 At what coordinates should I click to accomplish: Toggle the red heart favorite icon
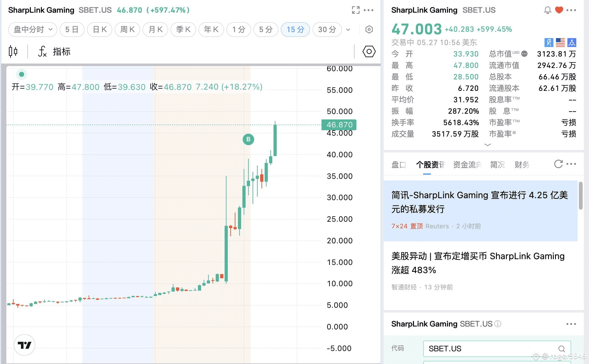coord(559,10)
